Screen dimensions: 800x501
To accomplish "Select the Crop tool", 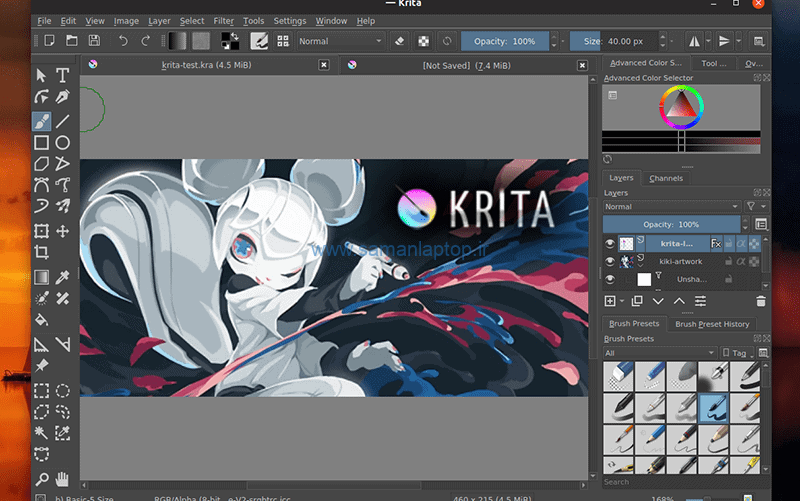I will click(x=41, y=252).
